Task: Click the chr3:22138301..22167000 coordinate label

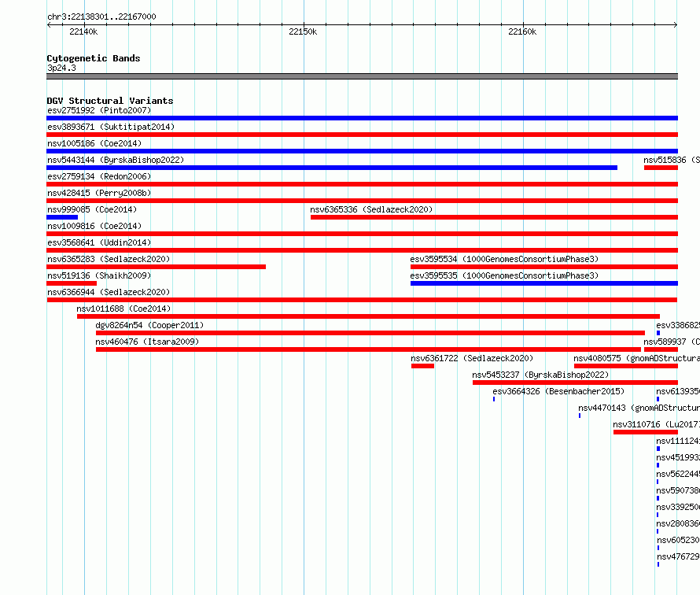Action: [101, 17]
